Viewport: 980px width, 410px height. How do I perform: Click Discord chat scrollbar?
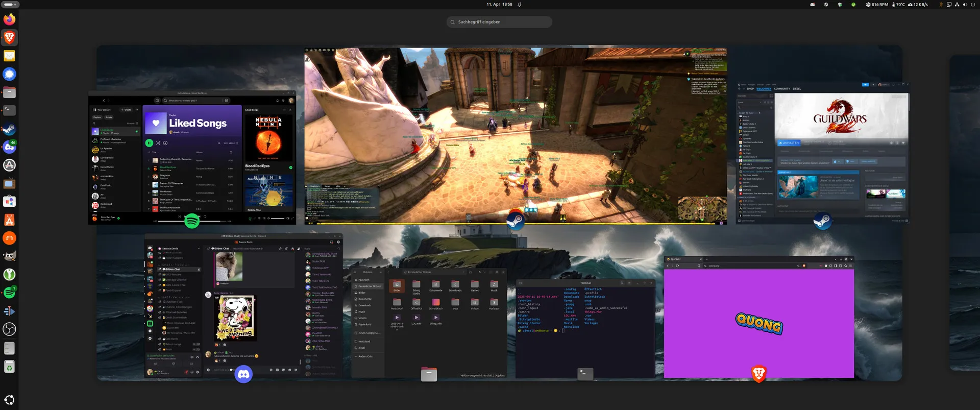300,362
